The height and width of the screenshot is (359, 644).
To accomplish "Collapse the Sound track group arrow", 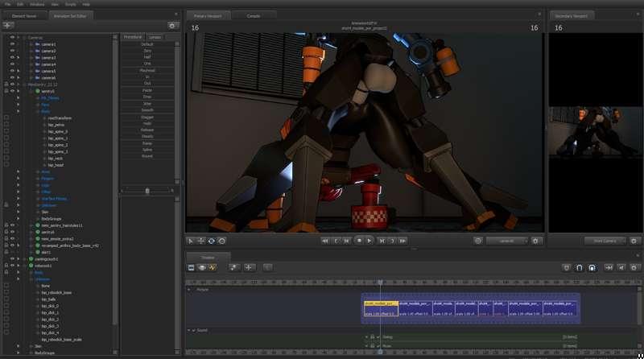I will 189,330.
